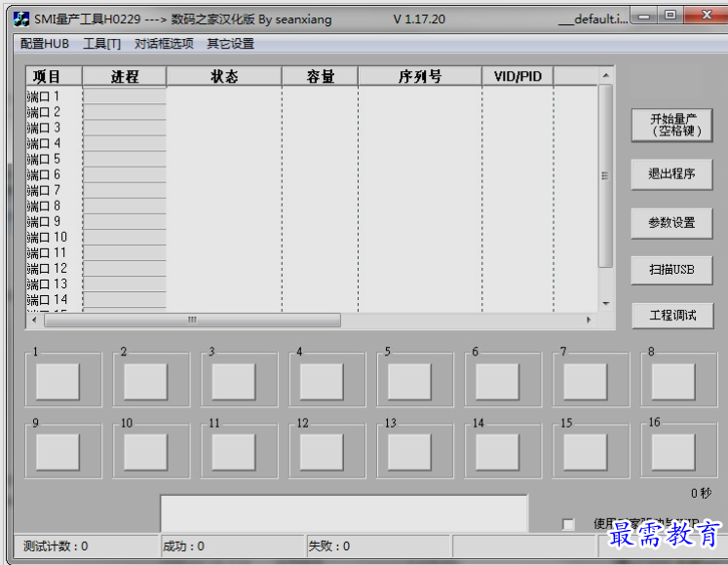Click the port 14 status box
This screenshot has width=728, height=565.
tap(497, 452)
